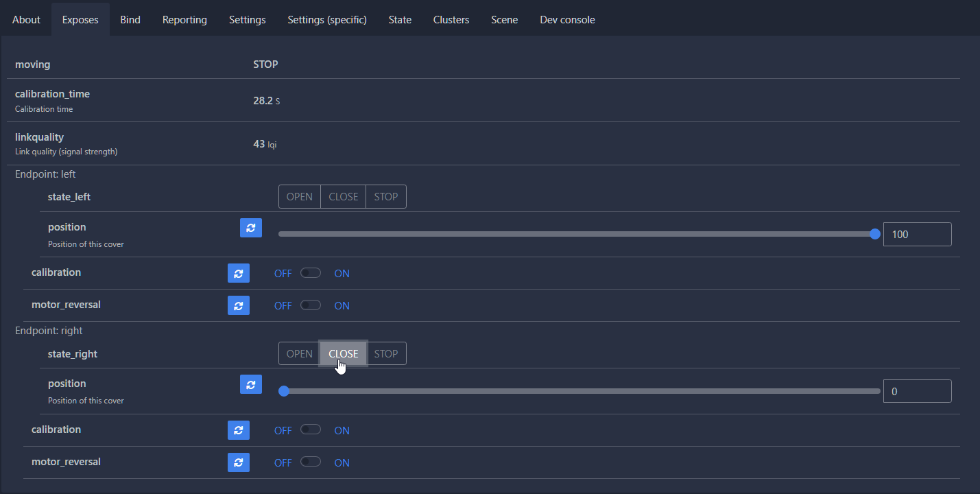This screenshot has width=980, height=494.
Task: Refresh the left motor_reversal state
Action: tap(238, 305)
